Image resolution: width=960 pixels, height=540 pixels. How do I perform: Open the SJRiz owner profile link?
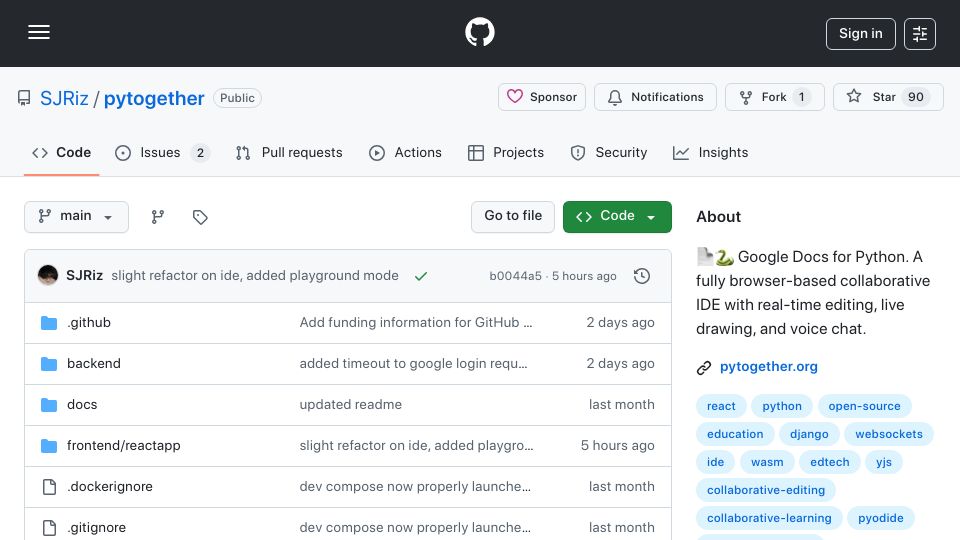64,98
